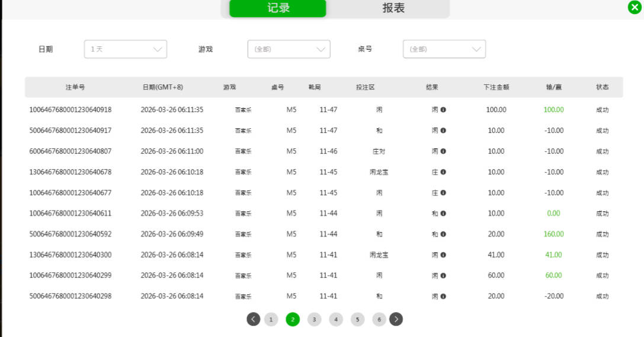Open the 桌号 filter dropdown
The height and width of the screenshot is (337, 644).
(x=444, y=49)
